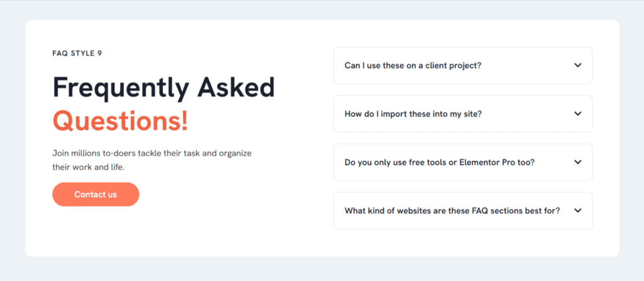Click the word "Asked" in the heading
644x281 pixels.
click(236, 87)
